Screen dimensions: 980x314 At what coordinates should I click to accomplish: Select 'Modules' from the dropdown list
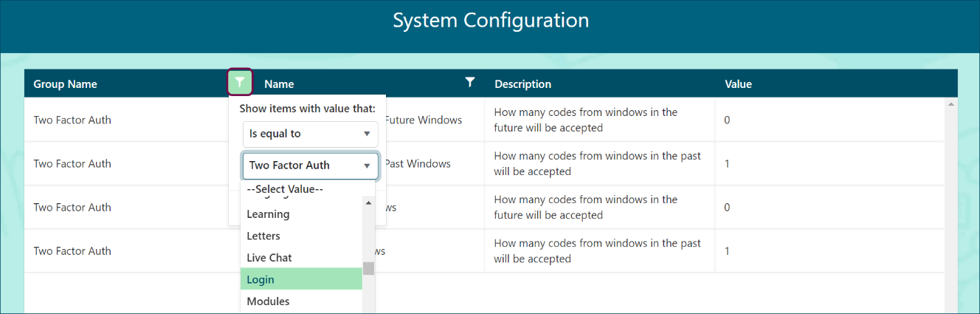pos(301,301)
